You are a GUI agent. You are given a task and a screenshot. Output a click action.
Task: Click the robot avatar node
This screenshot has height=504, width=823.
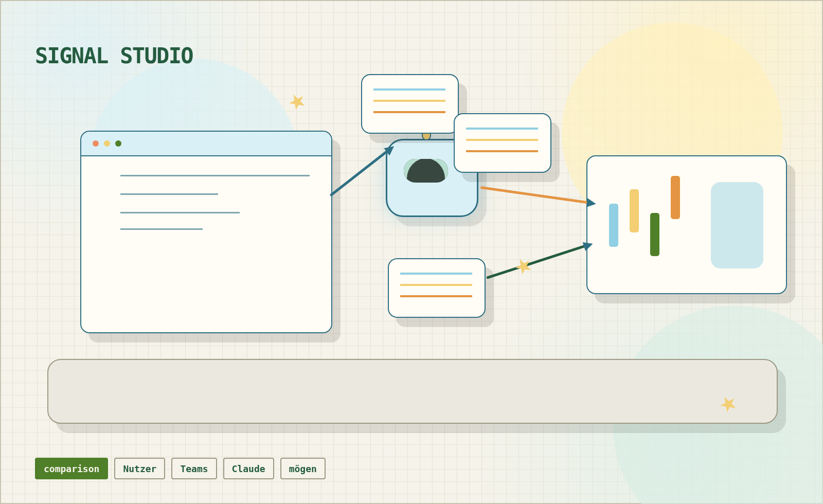point(432,178)
